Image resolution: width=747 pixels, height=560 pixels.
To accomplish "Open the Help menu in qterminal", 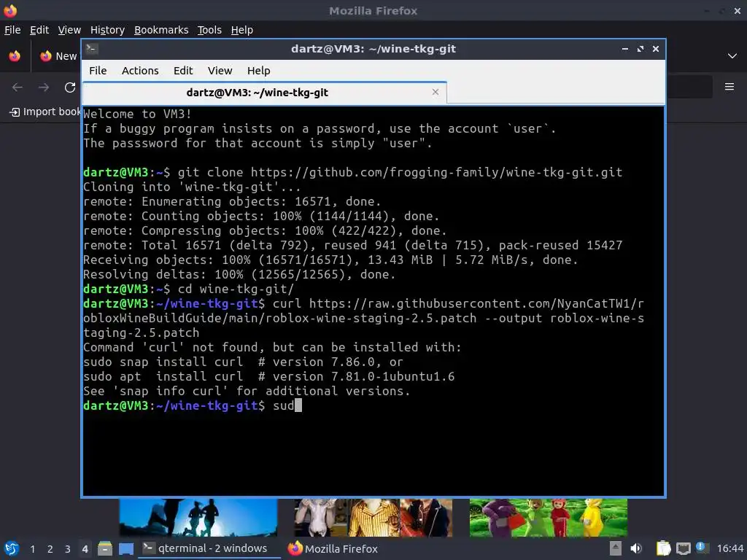I will click(x=259, y=71).
